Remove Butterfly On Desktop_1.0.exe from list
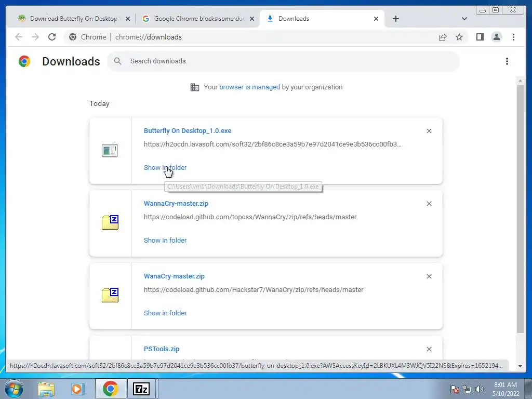The height and width of the screenshot is (399, 532). coord(429,131)
